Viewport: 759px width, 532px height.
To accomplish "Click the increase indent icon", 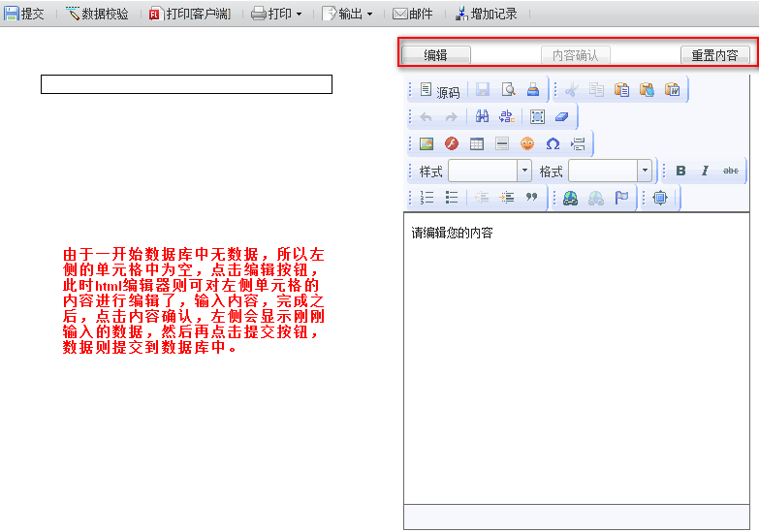I will tap(507, 198).
